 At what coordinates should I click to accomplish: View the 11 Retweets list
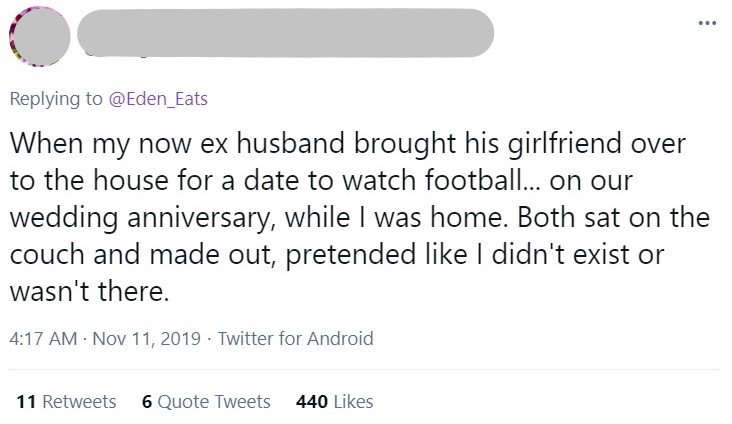point(67,401)
